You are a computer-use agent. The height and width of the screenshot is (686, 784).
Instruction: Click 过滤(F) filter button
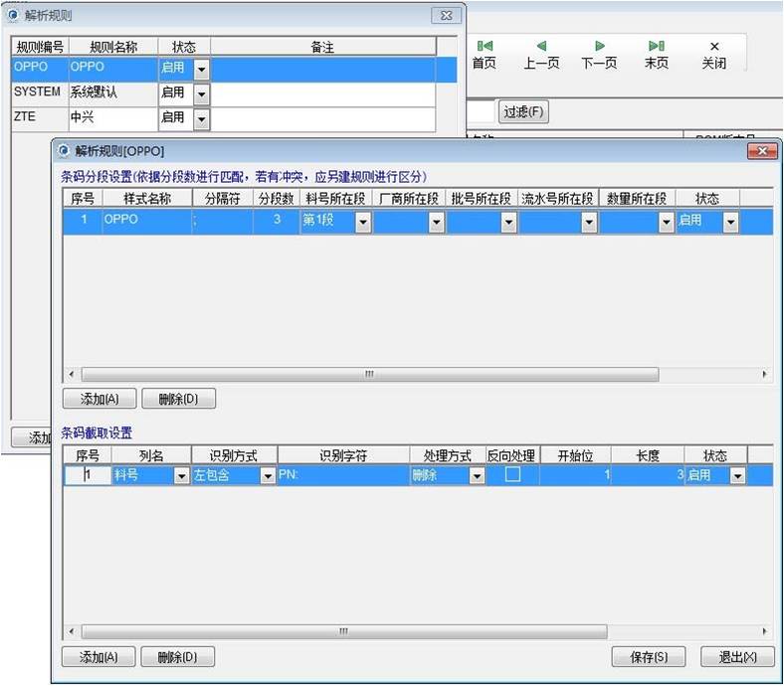524,111
